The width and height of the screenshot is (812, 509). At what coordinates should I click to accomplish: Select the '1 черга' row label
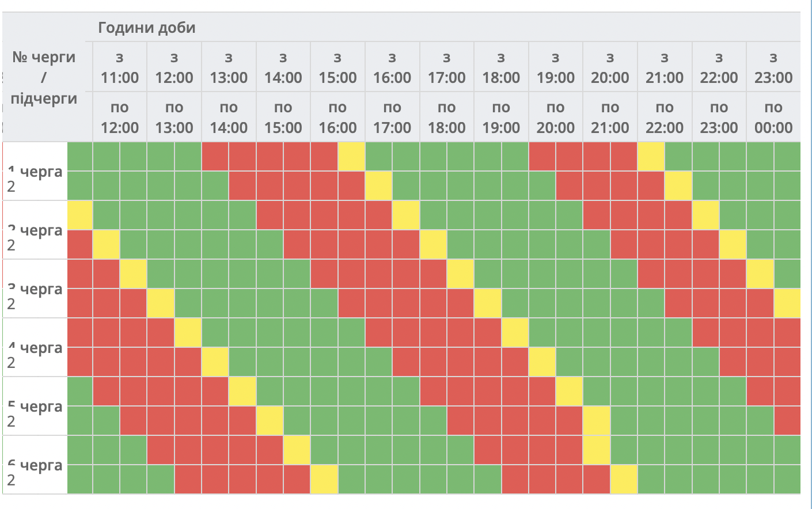pyautogui.click(x=35, y=172)
